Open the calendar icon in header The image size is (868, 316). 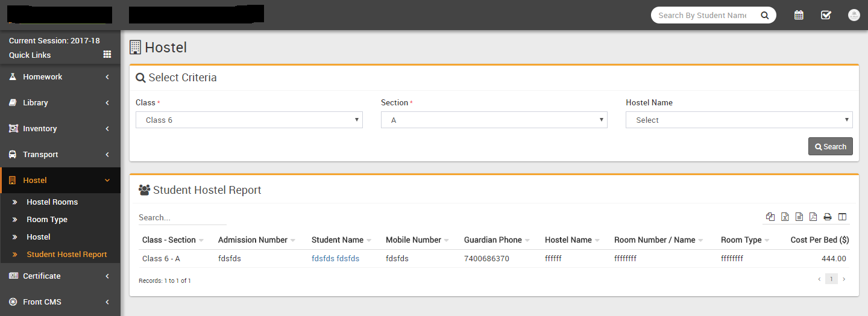(x=799, y=15)
